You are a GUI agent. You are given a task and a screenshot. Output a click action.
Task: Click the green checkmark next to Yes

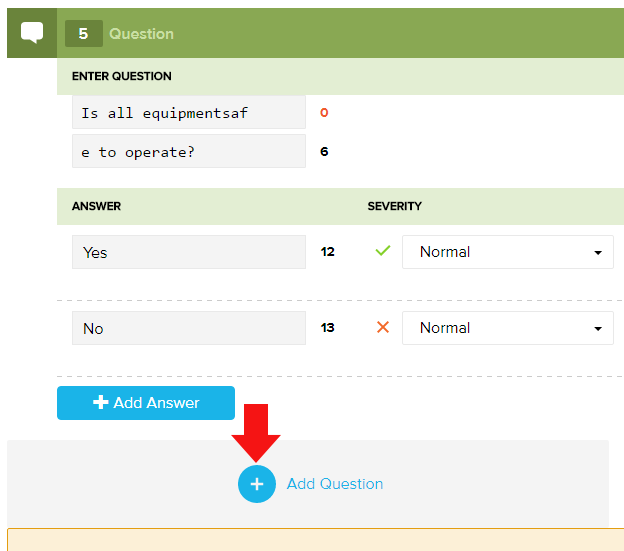pos(382,252)
